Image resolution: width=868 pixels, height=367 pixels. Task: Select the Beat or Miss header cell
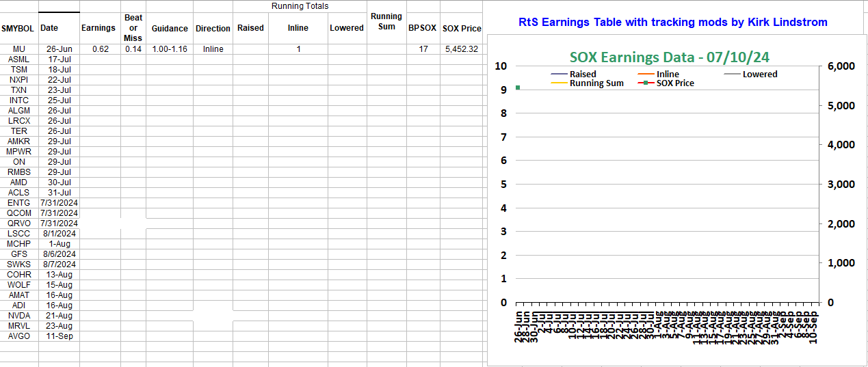coord(133,28)
